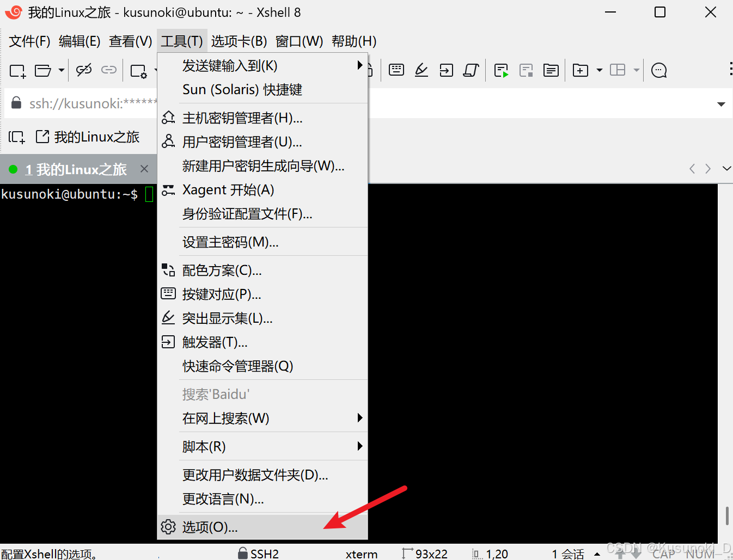This screenshot has height=560, width=733.
Task: Open the 我的Linux之旅 quick bar shortcut
Action: pos(88,137)
